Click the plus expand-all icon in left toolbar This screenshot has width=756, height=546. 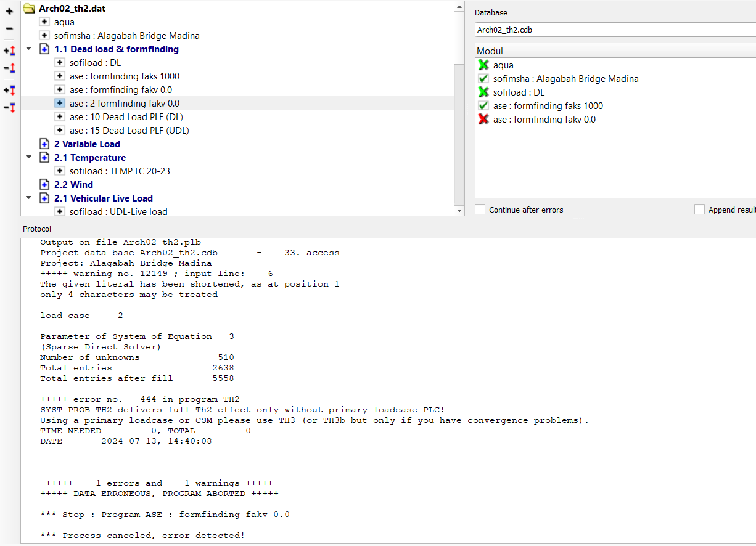pyautogui.click(x=9, y=11)
